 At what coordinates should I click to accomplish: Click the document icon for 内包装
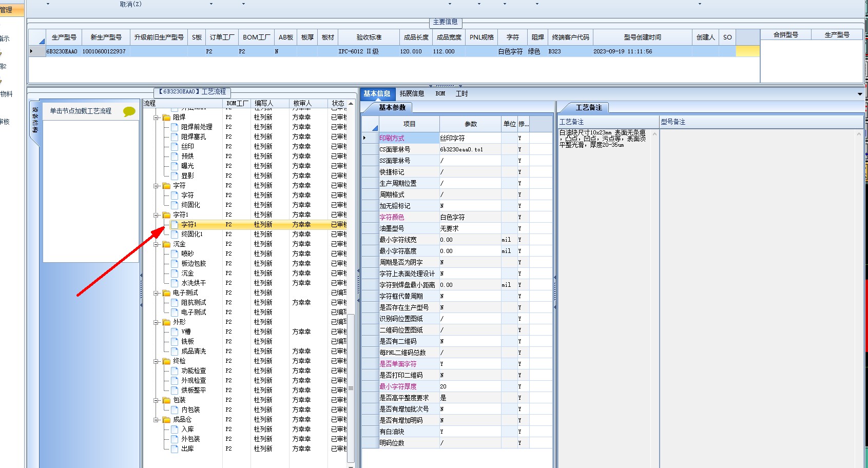175,410
